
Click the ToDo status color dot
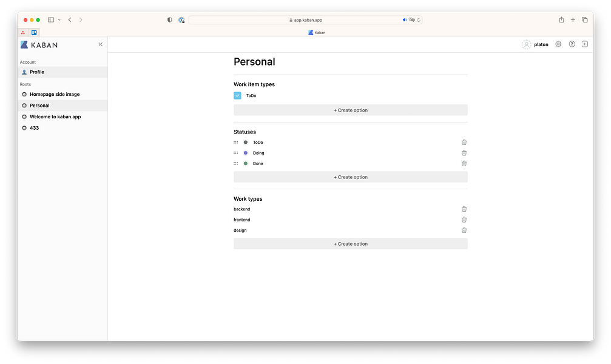246,142
